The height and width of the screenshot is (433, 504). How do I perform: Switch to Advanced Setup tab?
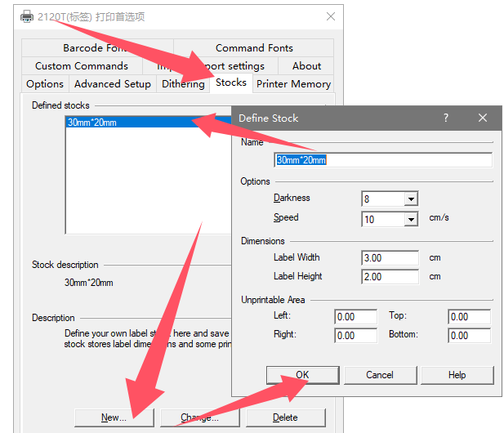coord(113,83)
